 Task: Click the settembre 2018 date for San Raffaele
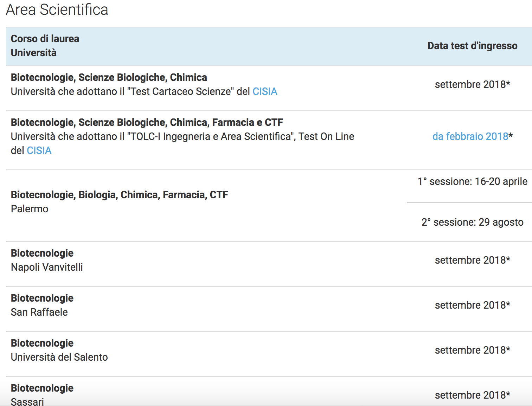472,305
